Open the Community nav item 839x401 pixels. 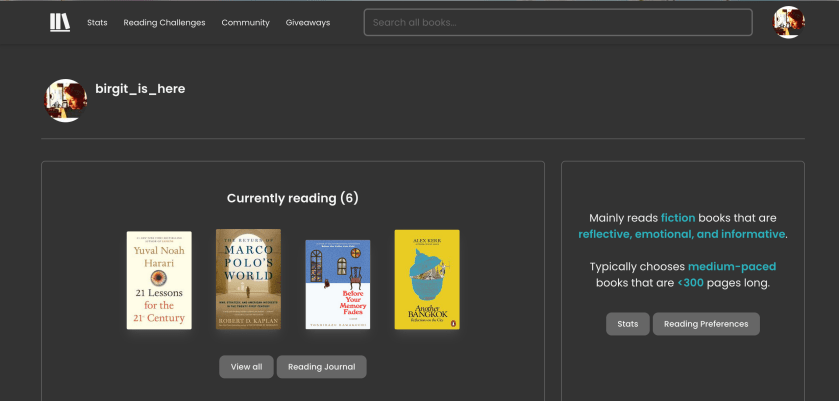point(245,23)
